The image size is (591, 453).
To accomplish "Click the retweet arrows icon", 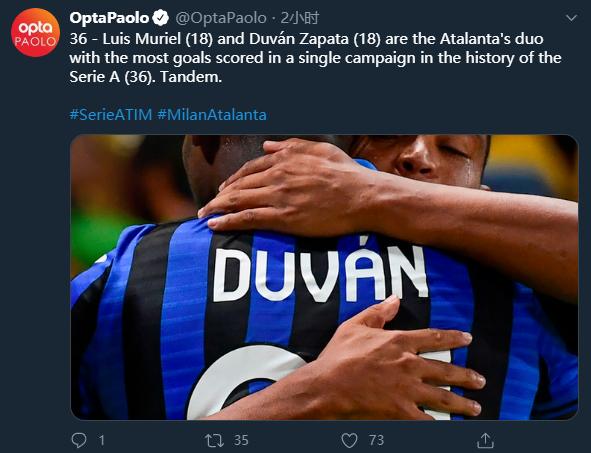I will (x=214, y=440).
